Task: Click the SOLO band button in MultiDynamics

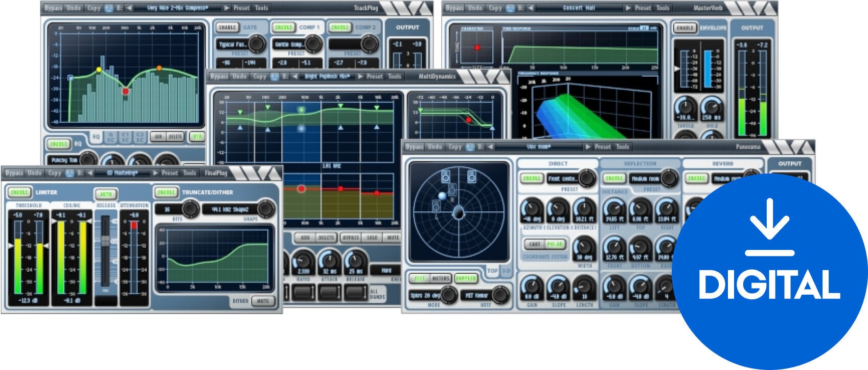Action: (372, 238)
